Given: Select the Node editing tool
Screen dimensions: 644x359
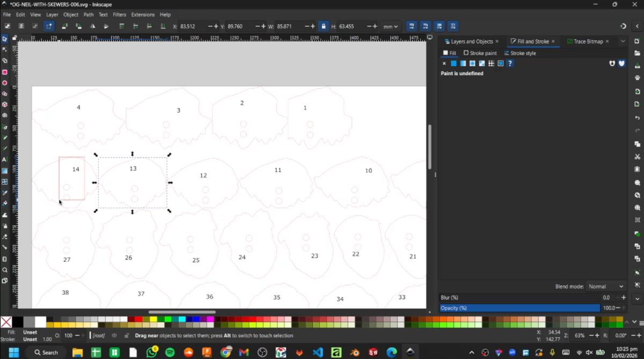Looking at the screenshot, I should 5,48.
